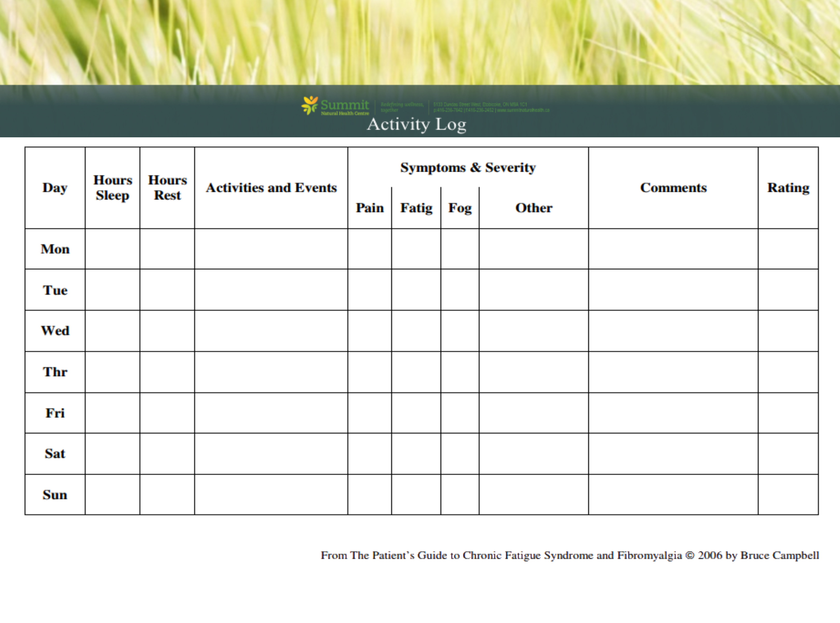Click the Comments column header
The width and height of the screenshot is (840, 623).
[x=673, y=188]
